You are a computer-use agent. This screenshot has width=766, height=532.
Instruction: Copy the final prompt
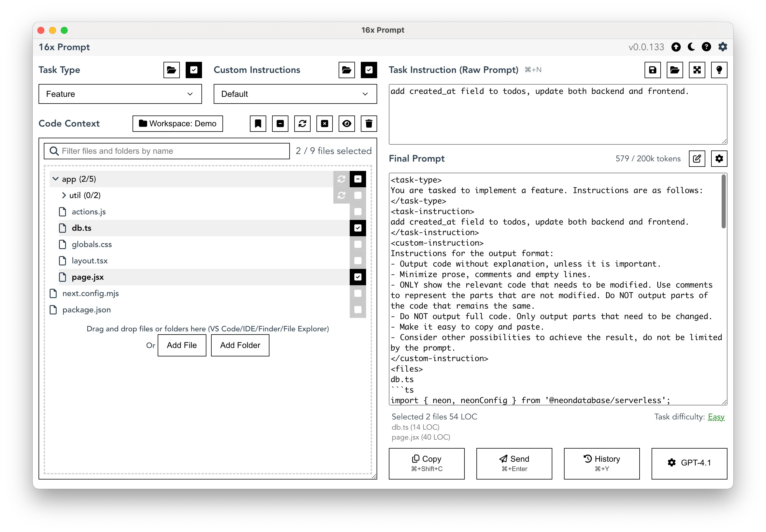tap(427, 464)
